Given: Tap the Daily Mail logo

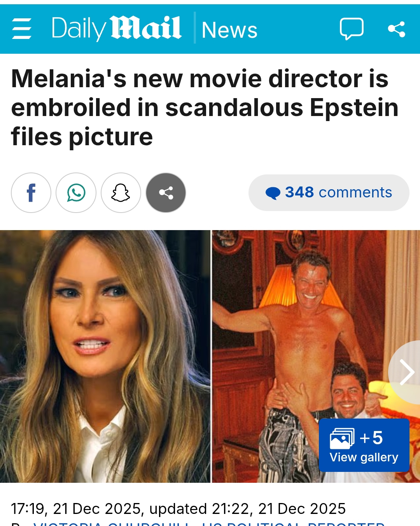Looking at the screenshot, I should (116, 28).
